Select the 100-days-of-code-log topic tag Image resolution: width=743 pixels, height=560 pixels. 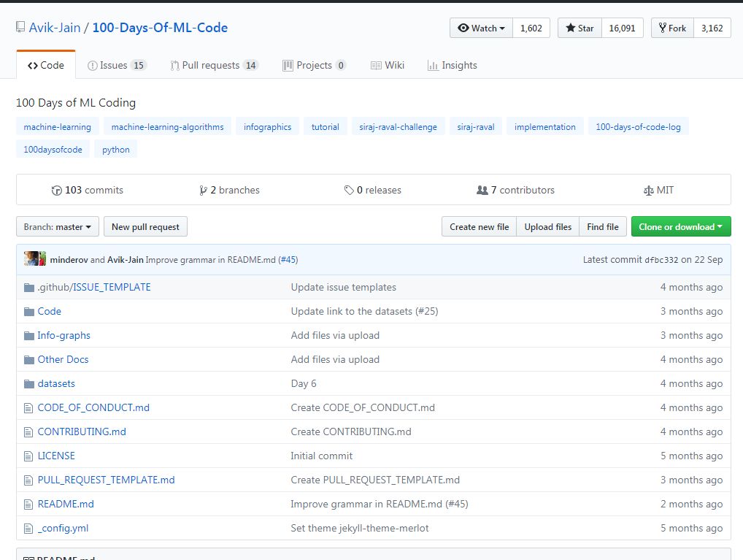point(639,126)
